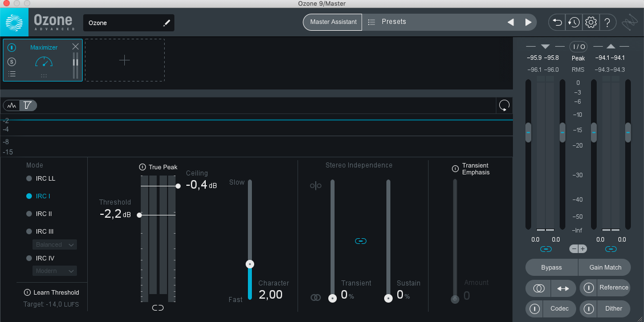The width and height of the screenshot is (644, 322).
Task: Open Help question mark icon
Action: pos(608,22)
